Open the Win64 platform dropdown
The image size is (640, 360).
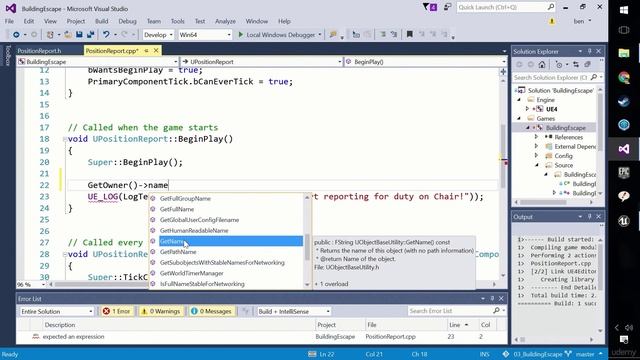pyautogui.click(x=205, y=35)
